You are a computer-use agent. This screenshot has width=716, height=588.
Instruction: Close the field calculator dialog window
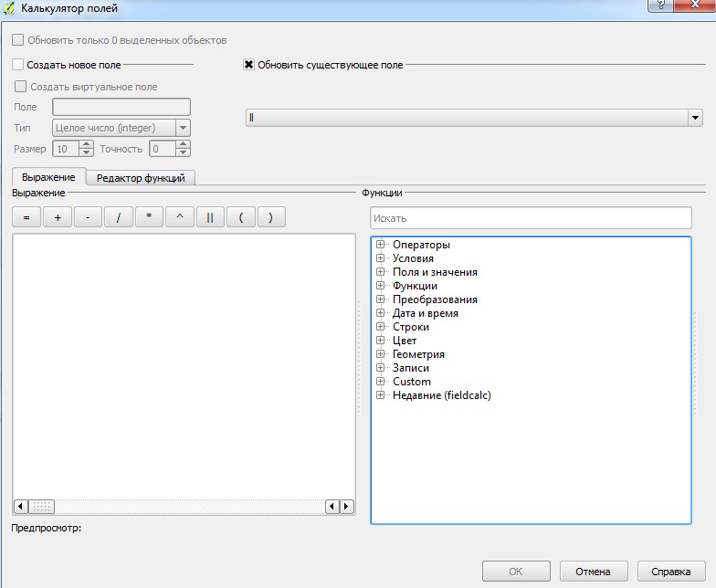[x=696, y=5]
